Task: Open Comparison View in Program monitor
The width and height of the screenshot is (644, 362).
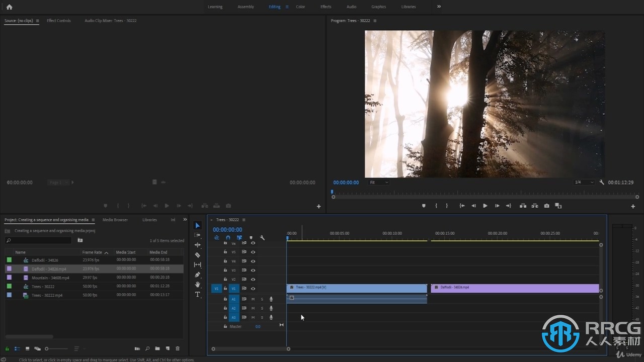Action: pyautogui.click(x=558, y=206)
